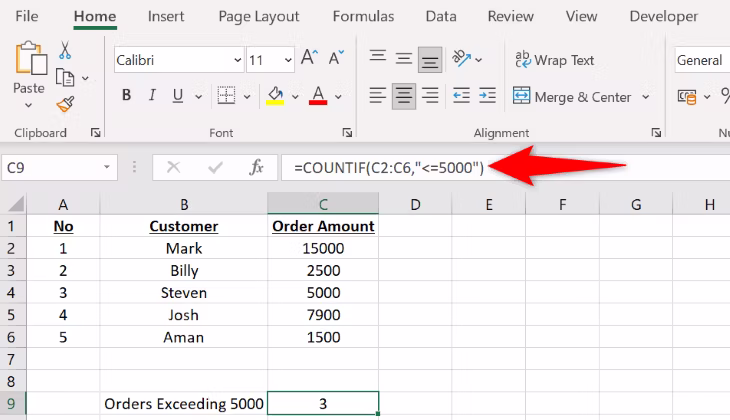Screen dimensions: 730x420
Task: Toggle Bold formatting
Action: (x=127, y=97)
